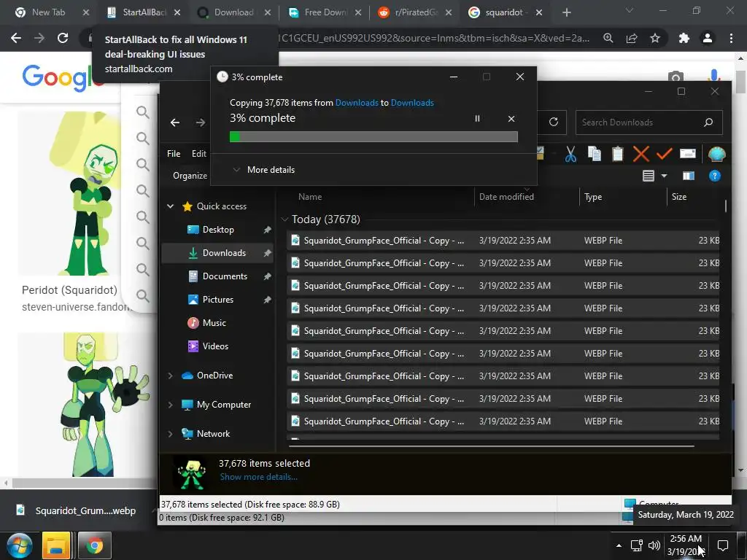Click Show more details link in Explorer
Viewport: 747px width, 560px height.
click(x=259, y=477)
